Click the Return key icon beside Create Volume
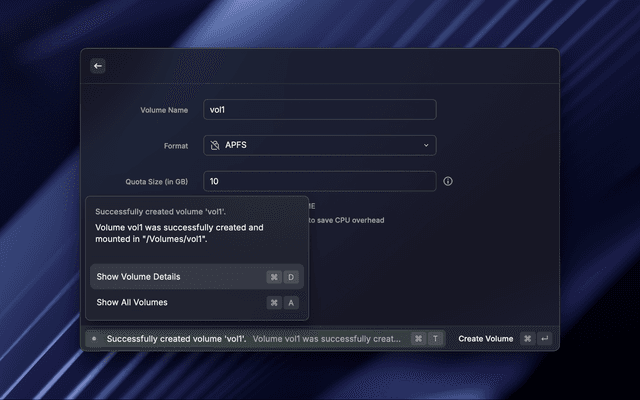Screen dimensions: 640x400 coord(544,339)
